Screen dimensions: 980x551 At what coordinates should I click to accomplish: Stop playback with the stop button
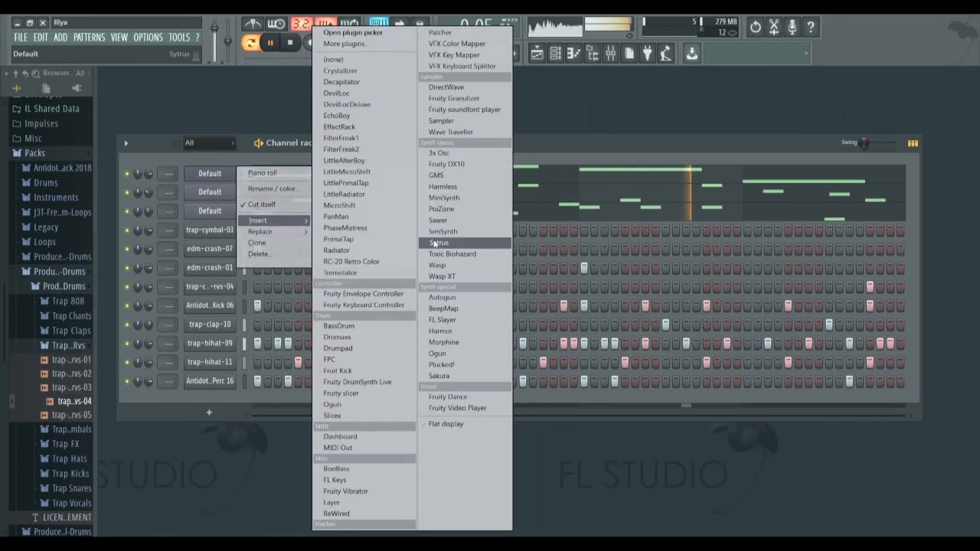click(290, 43)
